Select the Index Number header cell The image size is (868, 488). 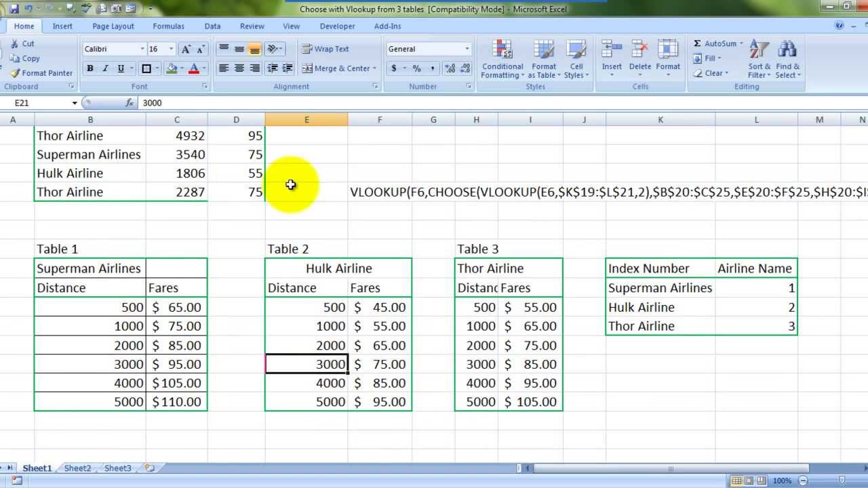click(660, 268)
